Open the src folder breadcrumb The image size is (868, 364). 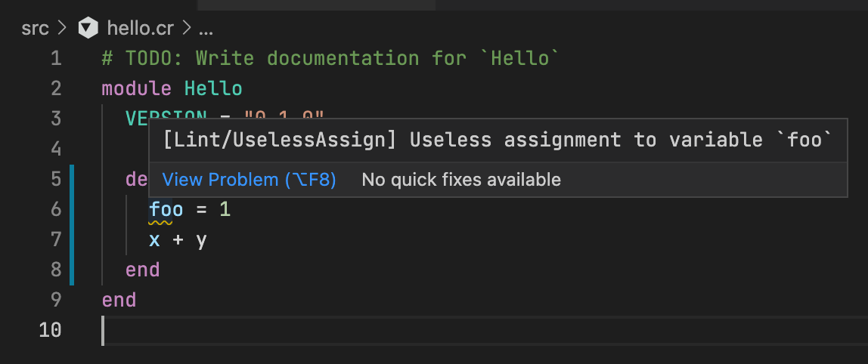pos(35,29)
